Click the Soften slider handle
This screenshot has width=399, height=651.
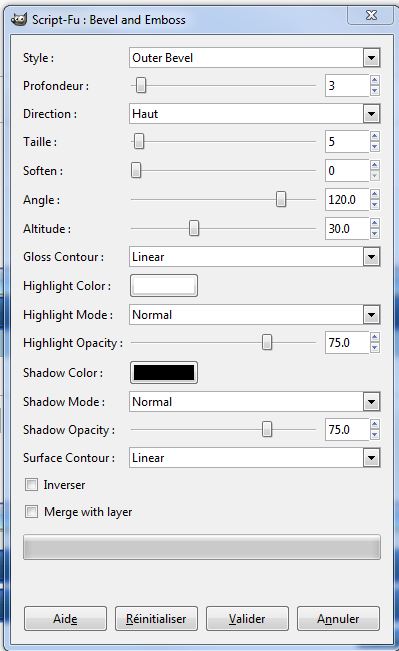(x=136, y=171)
